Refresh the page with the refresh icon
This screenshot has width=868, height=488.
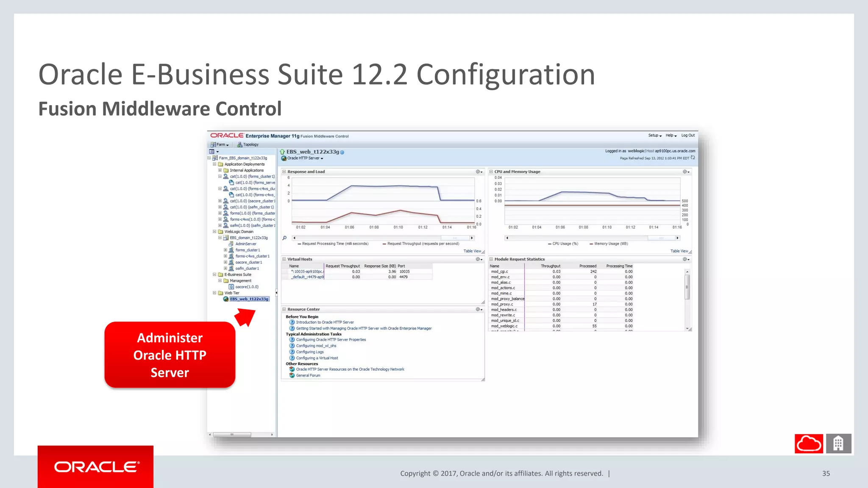(x=693, y=158)
